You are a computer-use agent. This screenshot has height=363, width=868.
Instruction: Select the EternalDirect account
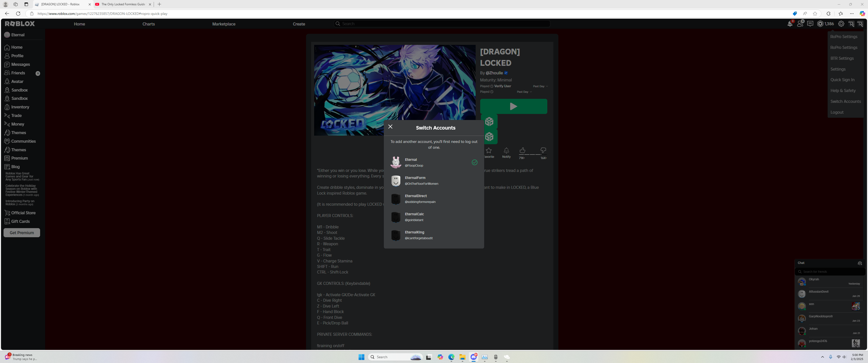[x=434, y=199]
